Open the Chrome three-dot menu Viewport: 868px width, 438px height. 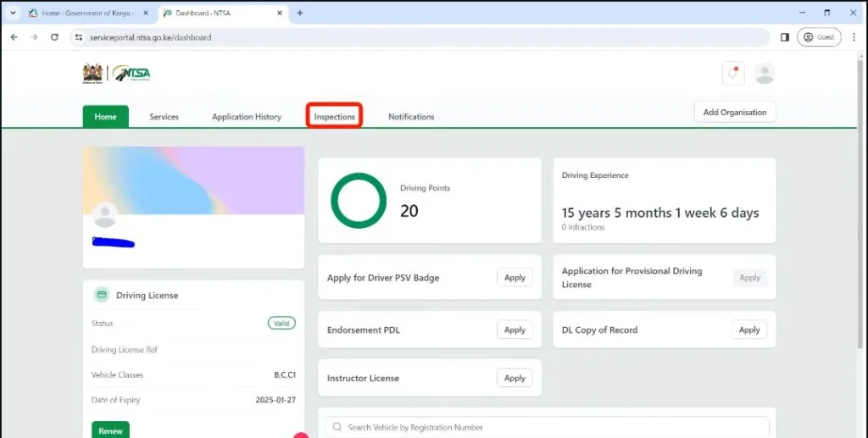854,37
